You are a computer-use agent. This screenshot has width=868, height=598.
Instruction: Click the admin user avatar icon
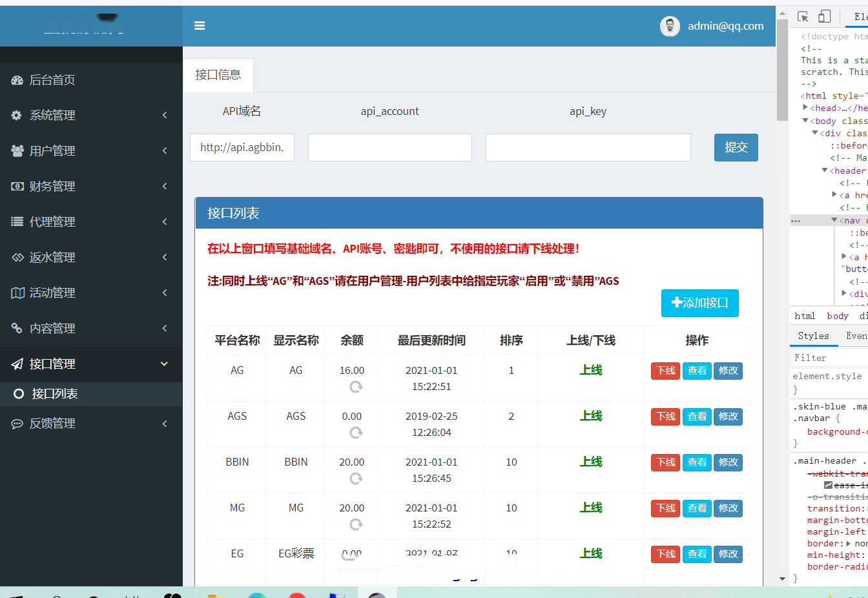[670, 26]
